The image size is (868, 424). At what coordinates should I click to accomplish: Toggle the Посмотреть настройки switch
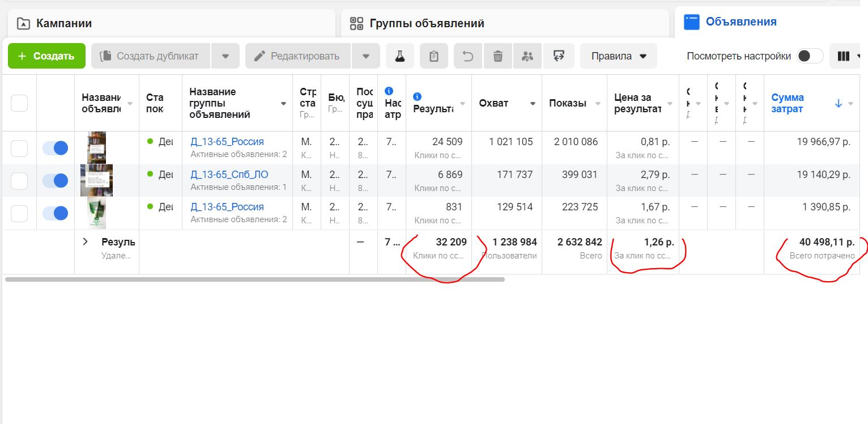click(x=810, y=56)
